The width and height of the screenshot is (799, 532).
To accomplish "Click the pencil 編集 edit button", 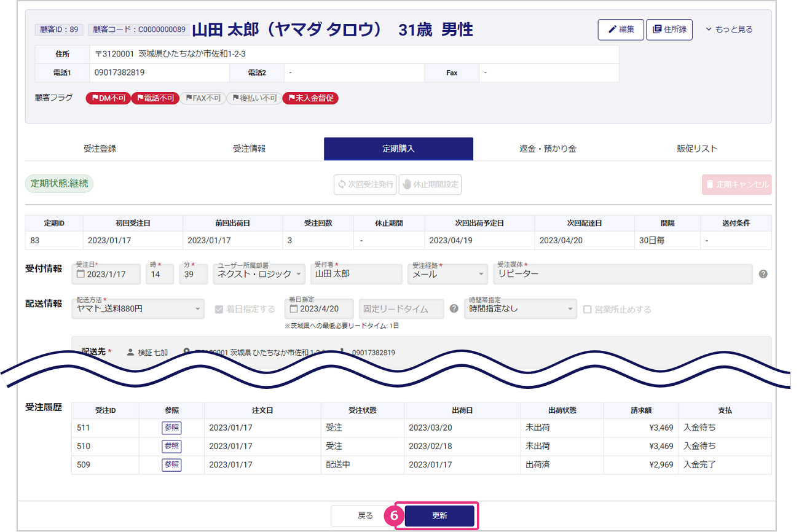I will click(621, 29).
